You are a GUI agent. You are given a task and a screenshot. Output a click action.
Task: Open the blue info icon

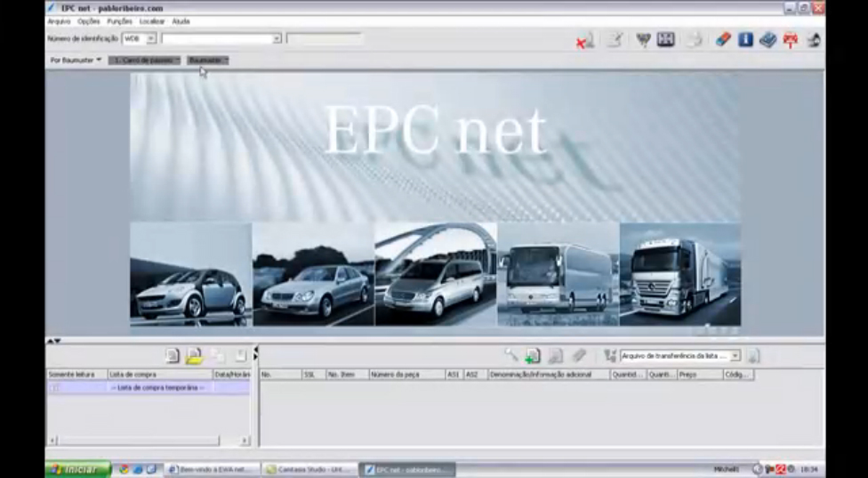[745, 40]
